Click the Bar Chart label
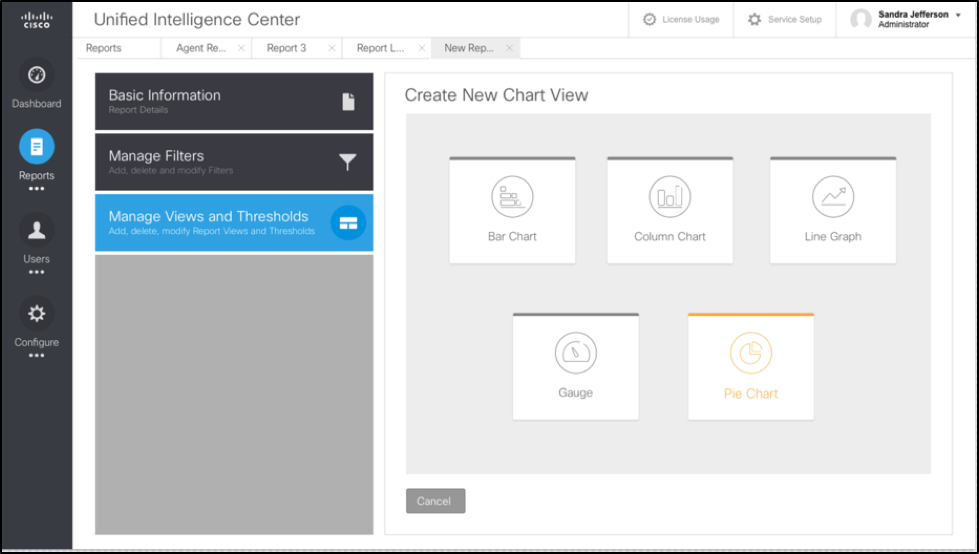The image size is (979, 554). [x=512, y=237]
